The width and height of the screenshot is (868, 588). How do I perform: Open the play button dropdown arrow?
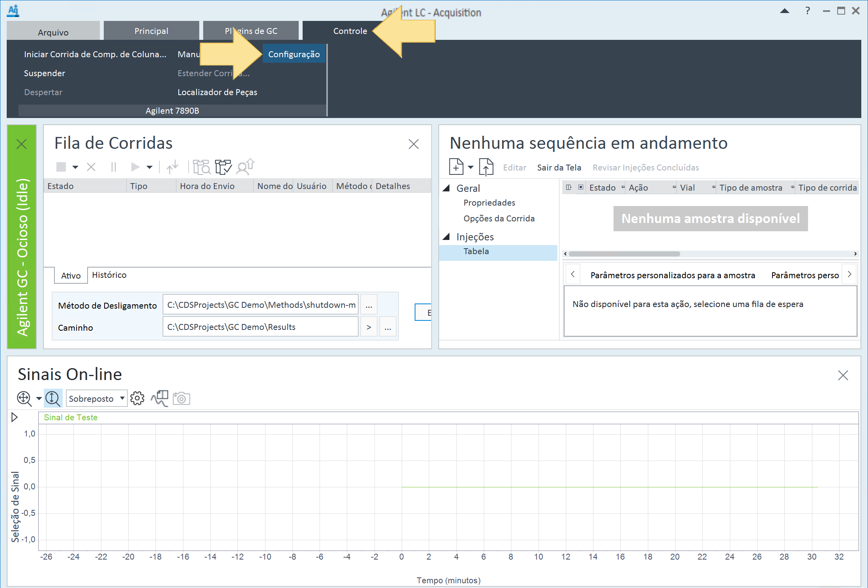point(150,167)
